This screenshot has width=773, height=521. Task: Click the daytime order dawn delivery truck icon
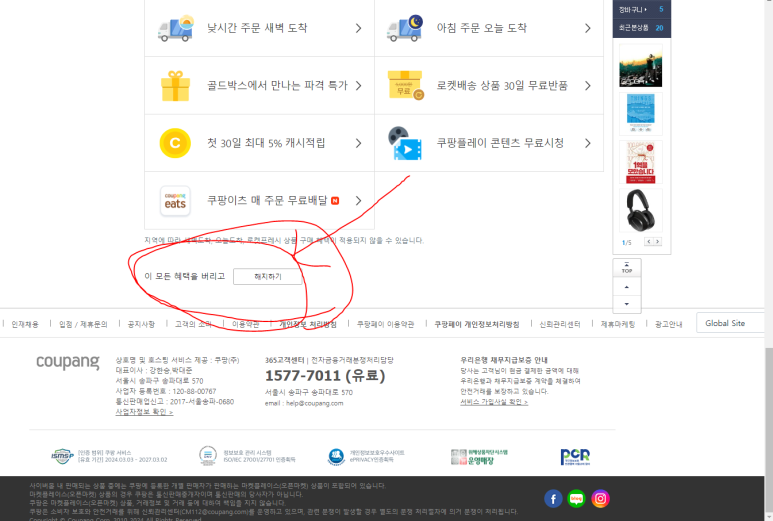[176, 28]
